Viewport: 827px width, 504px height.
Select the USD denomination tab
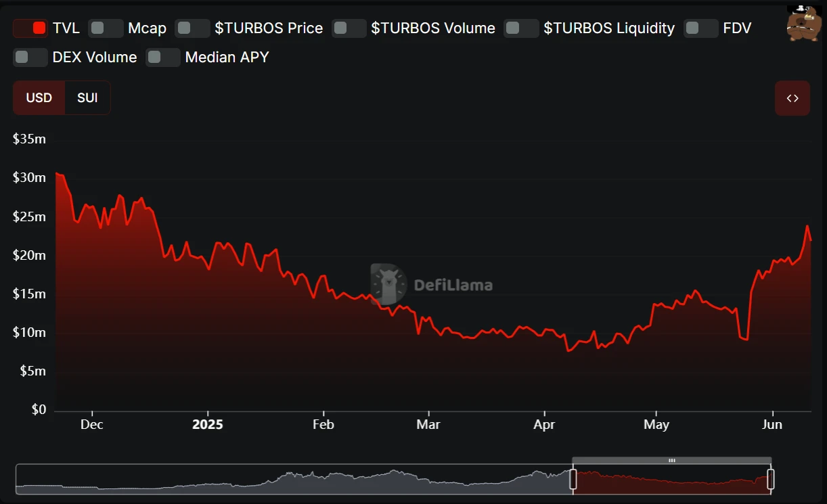(x=39, y=98)
